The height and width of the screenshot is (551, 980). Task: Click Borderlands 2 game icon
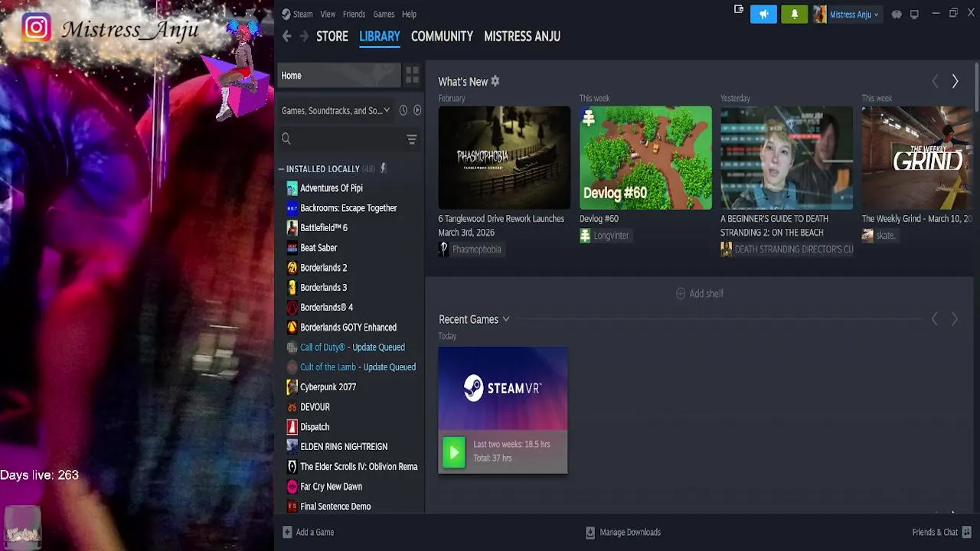292,267
